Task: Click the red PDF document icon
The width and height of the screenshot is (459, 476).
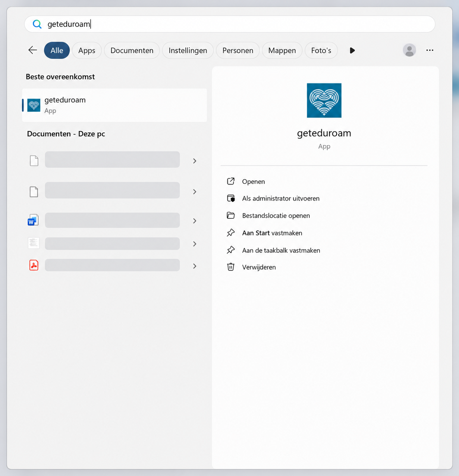Action: (34, 265)
